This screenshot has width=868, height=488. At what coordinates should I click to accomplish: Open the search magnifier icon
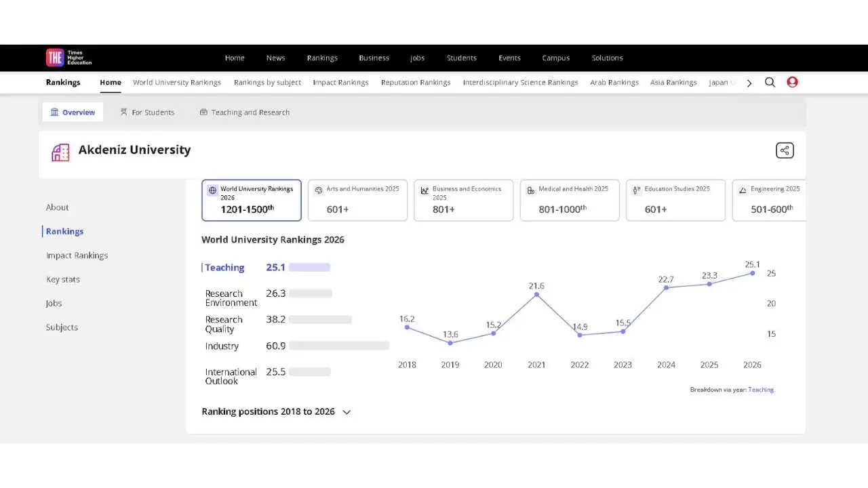tap(770, 82)
